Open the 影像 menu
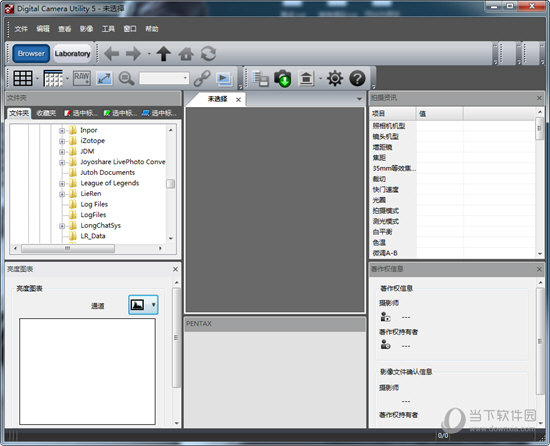 click(x=86, y=29)
